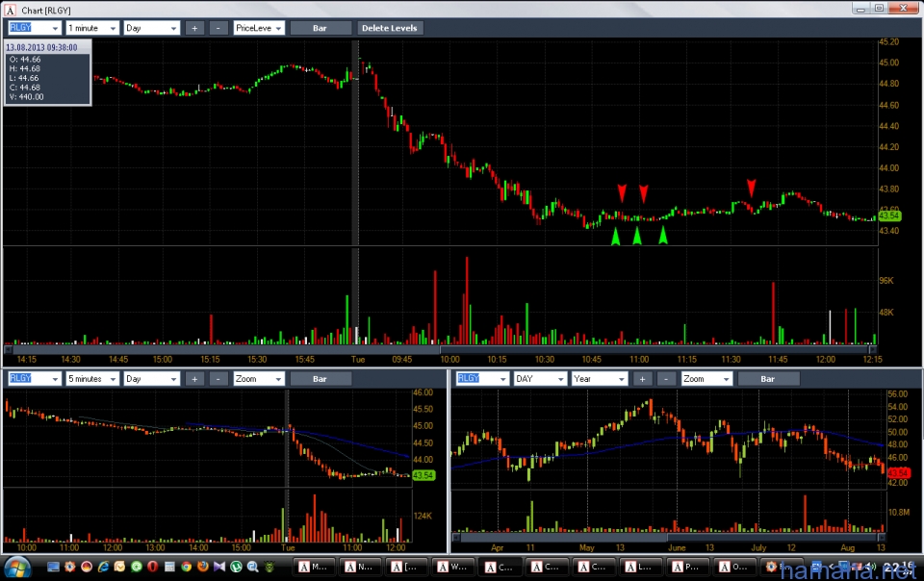Switch to the taskbar window labeled L...

[641, 567]
